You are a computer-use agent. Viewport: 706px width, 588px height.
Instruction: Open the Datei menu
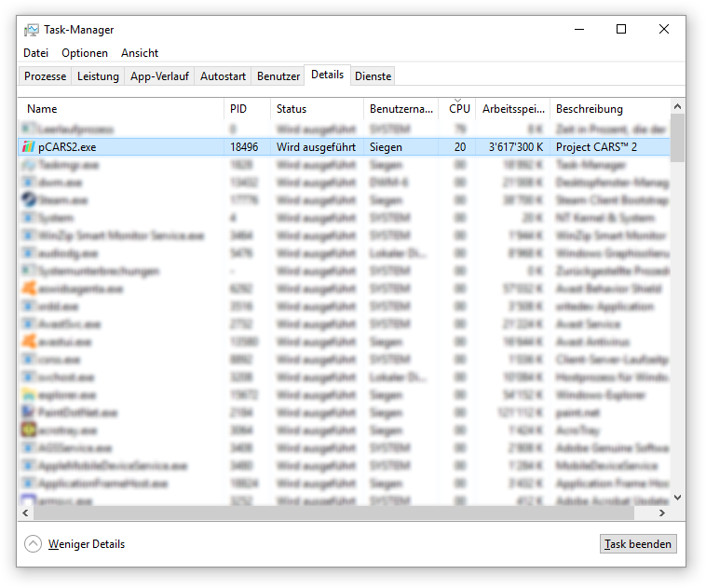(36, 53)
